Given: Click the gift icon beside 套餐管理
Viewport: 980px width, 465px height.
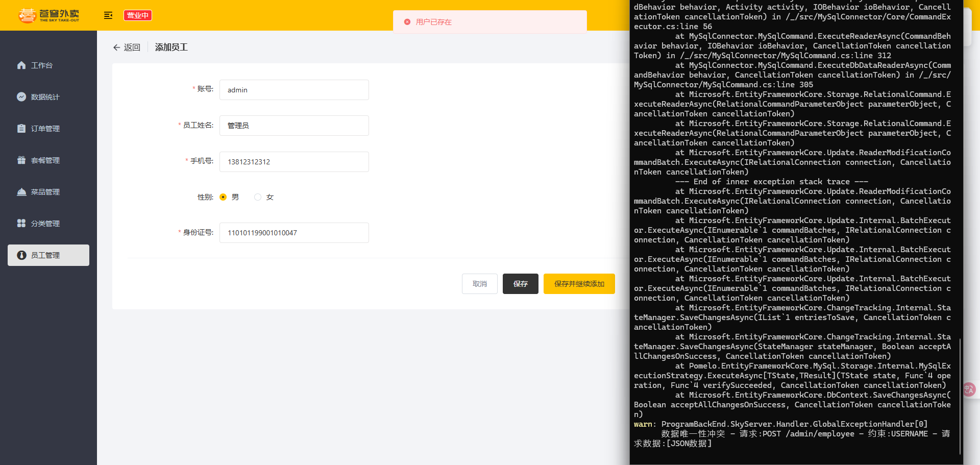Looking at the screenshot, I should click(21, 160).
